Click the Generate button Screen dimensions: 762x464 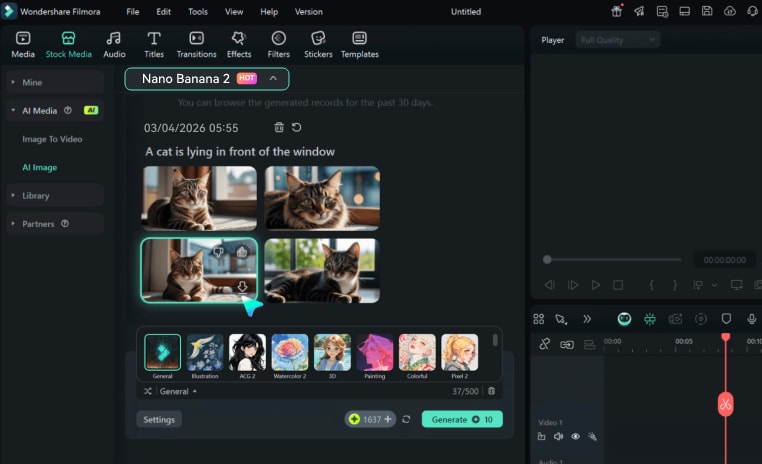pyautogui.click(x=462, y=419)
